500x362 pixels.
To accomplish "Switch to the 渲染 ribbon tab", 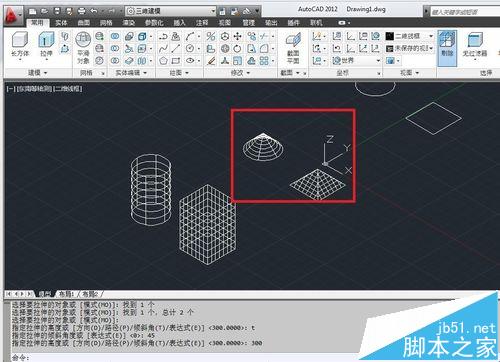I will point(129,23).
